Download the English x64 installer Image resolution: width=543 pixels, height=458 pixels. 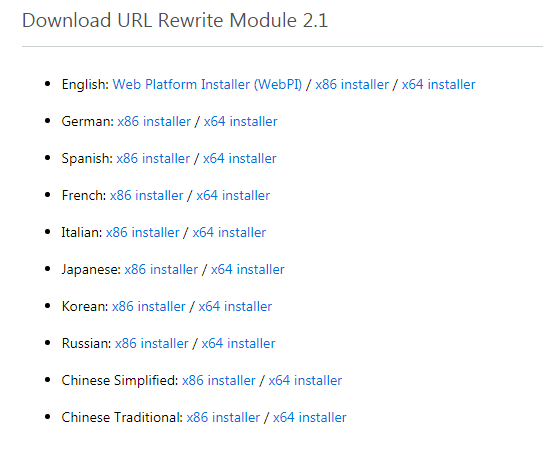[438, 85]
